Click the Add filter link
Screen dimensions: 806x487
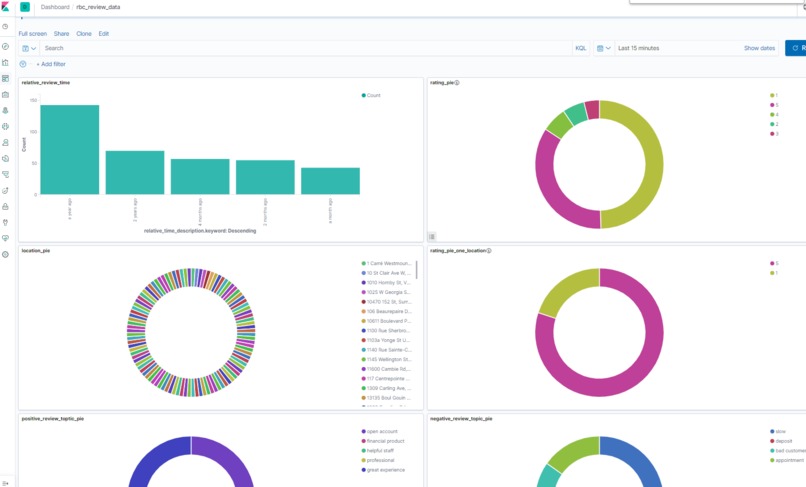[51, 64]
